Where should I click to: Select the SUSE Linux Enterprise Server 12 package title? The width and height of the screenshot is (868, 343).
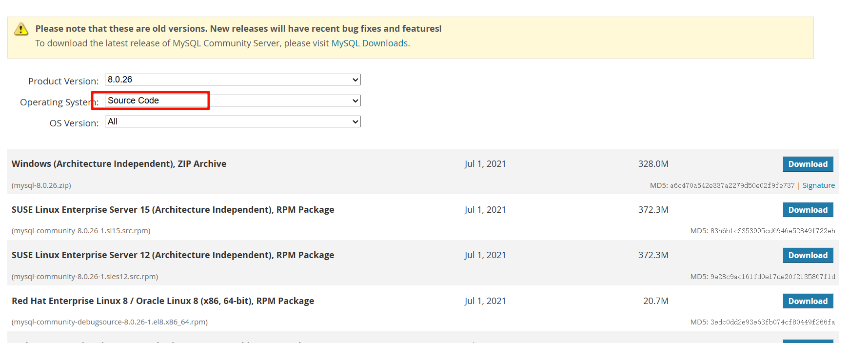point(173,255)
